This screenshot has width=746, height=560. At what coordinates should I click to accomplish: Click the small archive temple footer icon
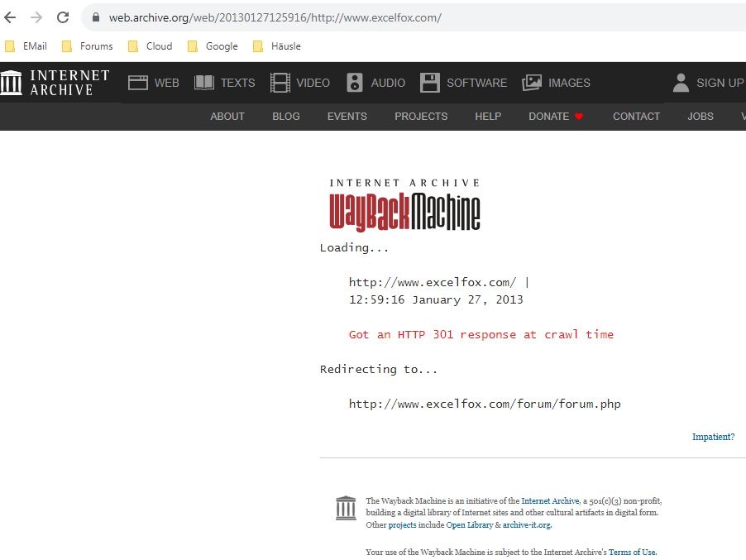coord(346,508)
